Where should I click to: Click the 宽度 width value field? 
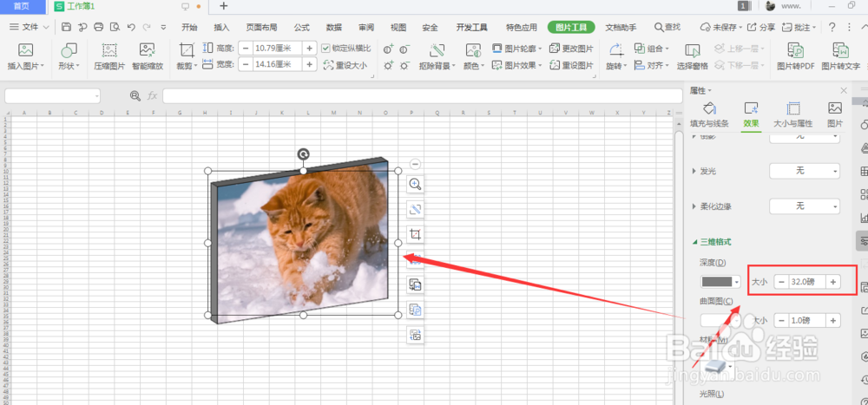coord(278,65)
